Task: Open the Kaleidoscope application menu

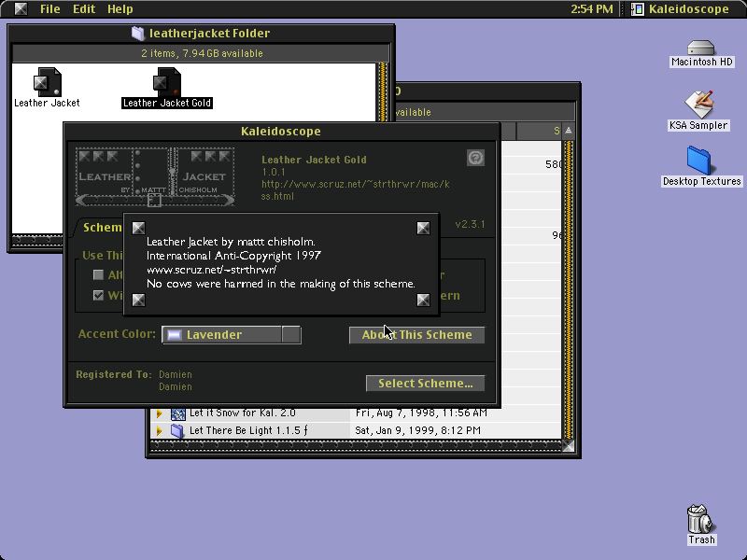Action: coord(682,8)
